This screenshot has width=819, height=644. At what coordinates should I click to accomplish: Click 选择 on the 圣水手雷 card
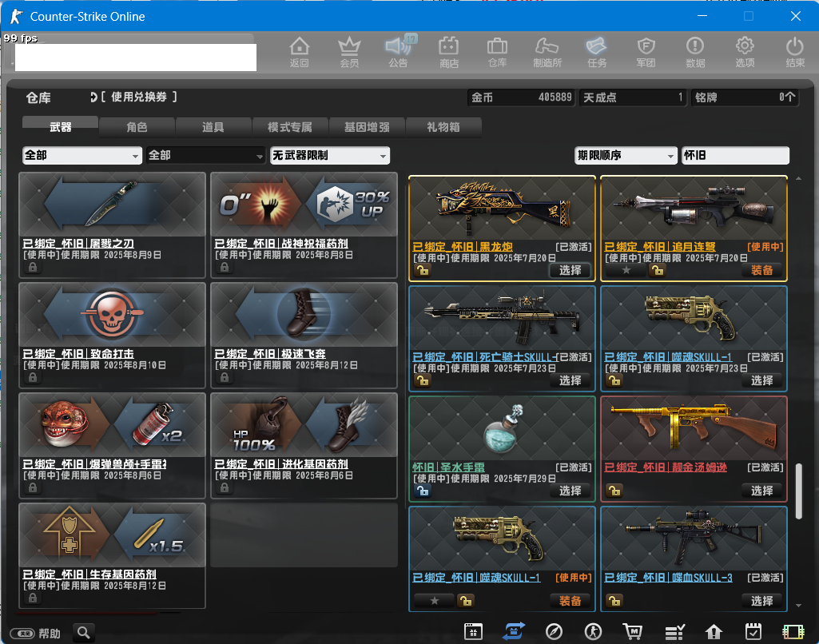pyautogui.click(x=570, y=491)
